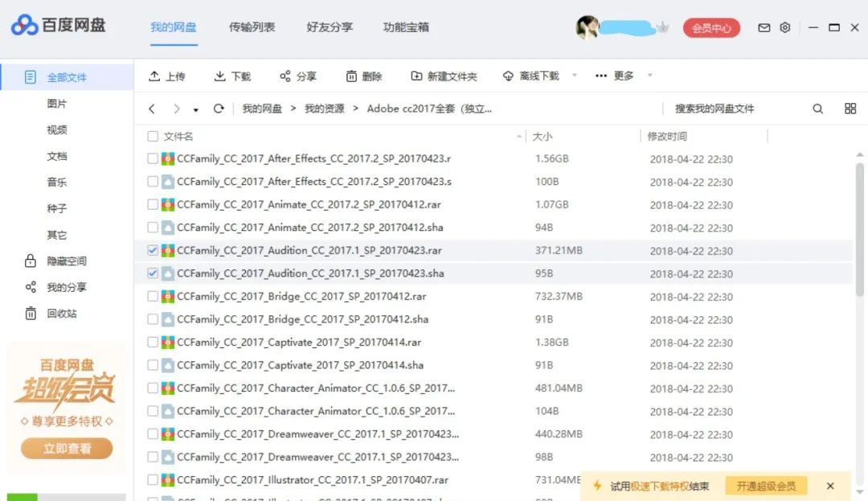The height and width of the screenshot is (501, 868).
Task: Click the delete (删除) button
Action: tap(364, 76)
